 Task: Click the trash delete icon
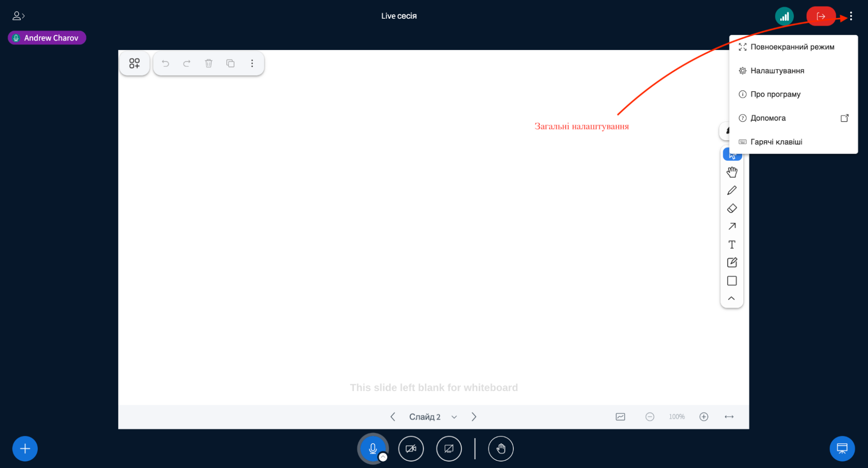pos(208,63)
